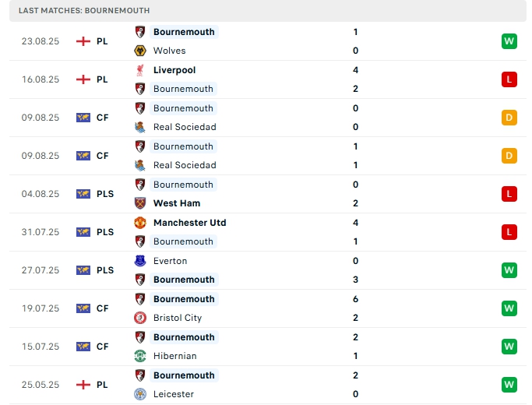The width and height of the screenshot is (532, 405).
Task: Click the Bristol City crest icon
Action: (x=141, y=318)
